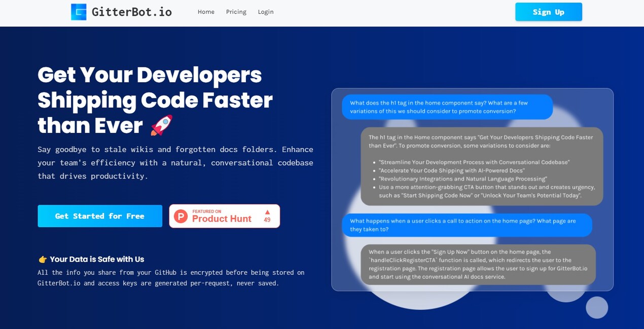Image resolution: width=644 pixels, height=329 pixels.
Task: Click the rocket emoji in the headline
Action: pyautogui.click(x=162, y=125)
